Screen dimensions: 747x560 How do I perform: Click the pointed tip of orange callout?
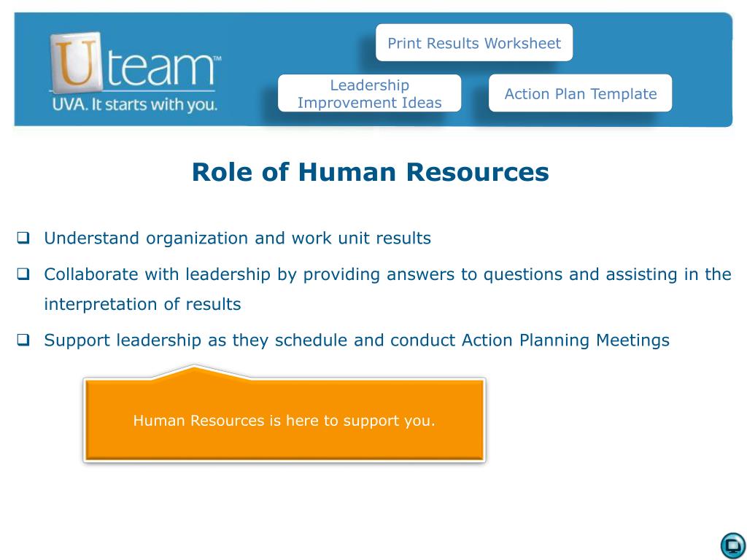click(194, 368)
